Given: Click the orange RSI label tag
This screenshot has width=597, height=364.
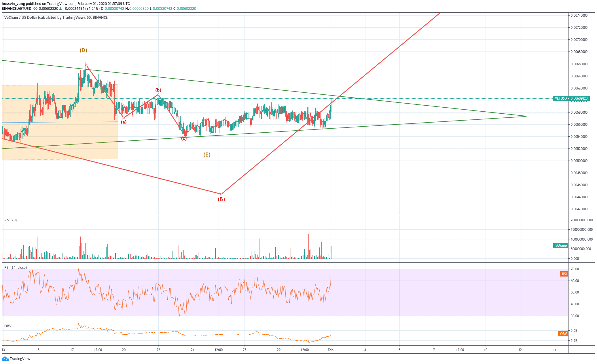Looking at the screenshot, I should pos(564,274).
